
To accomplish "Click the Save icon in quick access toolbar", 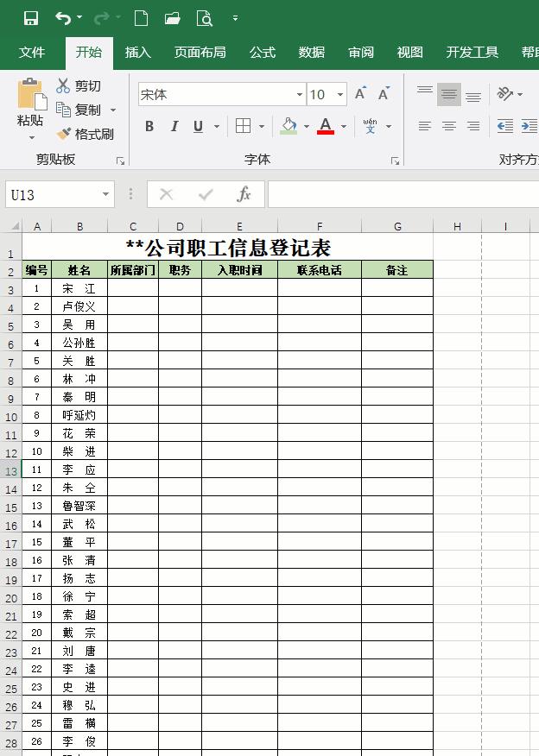I will point(31,18).
